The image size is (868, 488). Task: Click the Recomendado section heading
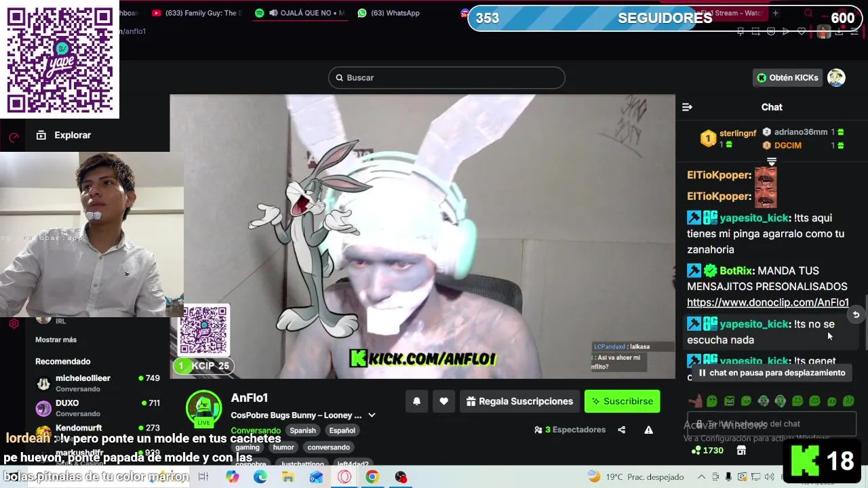coord(62,361)
